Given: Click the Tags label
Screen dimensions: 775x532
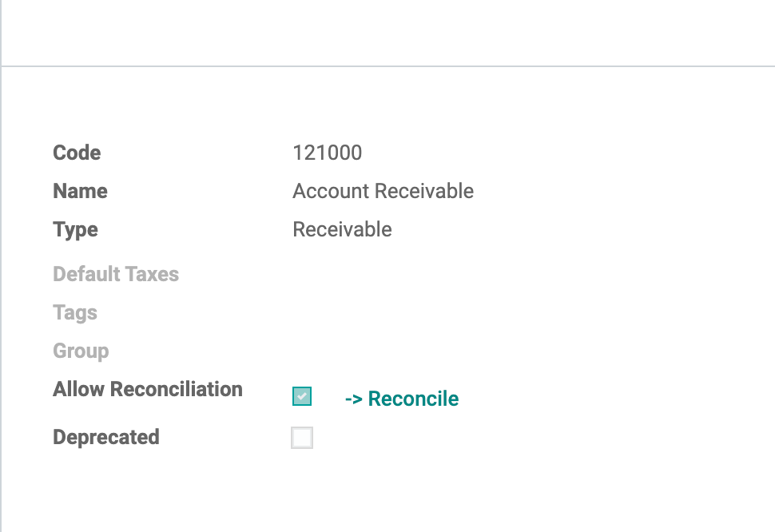Looking at the screenshot, I should [x=75, y=312].
